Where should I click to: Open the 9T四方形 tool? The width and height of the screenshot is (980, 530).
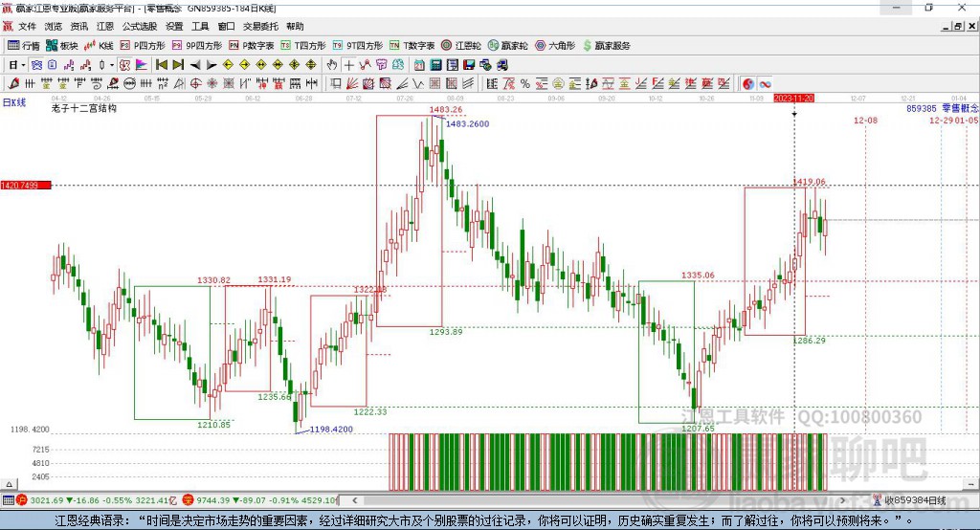pos(358,46)
